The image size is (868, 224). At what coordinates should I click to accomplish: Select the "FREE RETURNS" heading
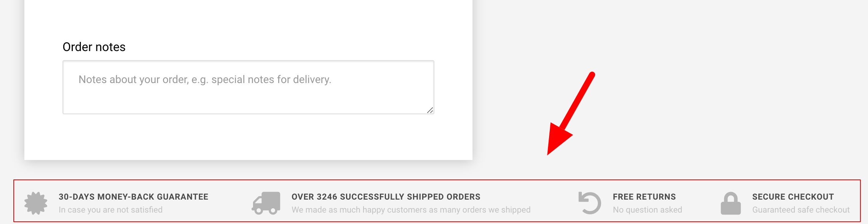pos(644,197)
